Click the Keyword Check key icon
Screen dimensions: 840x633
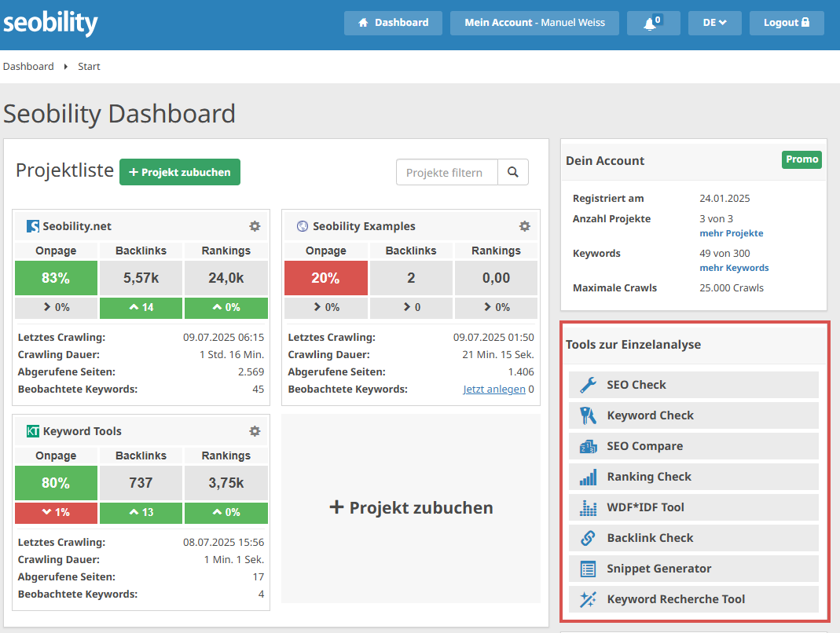(589, 415)
